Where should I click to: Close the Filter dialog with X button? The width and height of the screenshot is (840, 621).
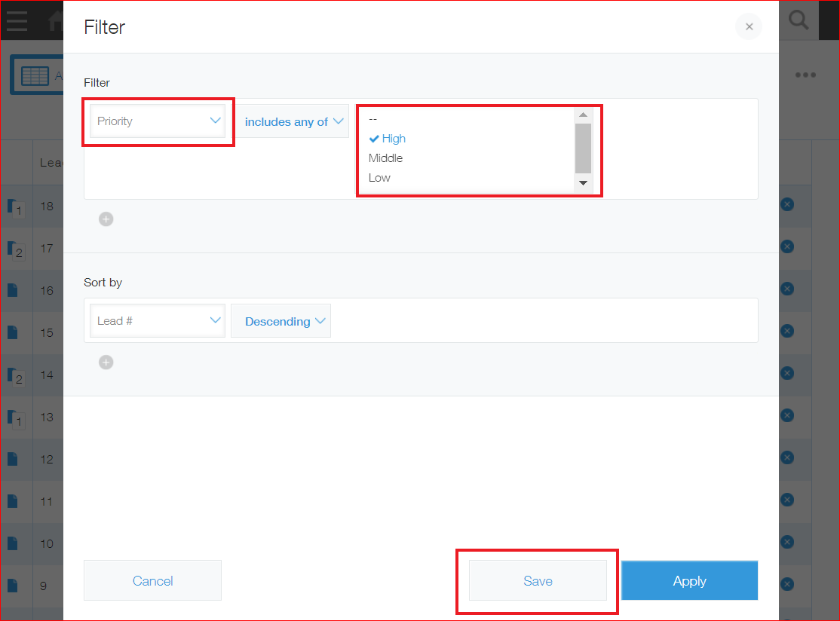pos(749,27)
